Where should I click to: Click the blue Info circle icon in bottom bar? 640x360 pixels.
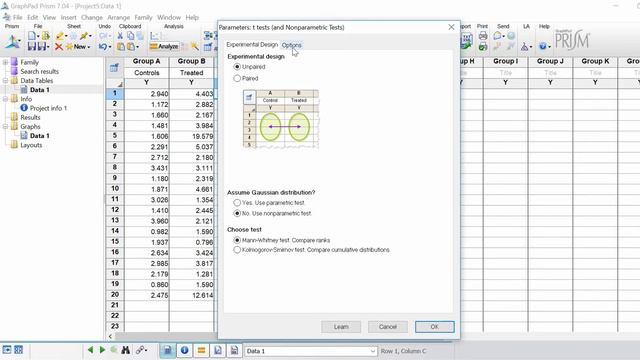184,350
